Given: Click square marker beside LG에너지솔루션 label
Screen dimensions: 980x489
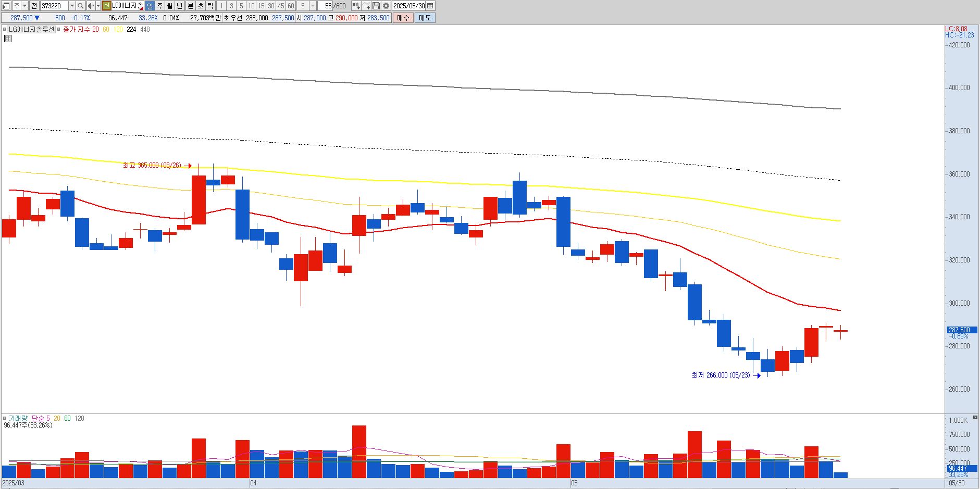Looking at the screenshot, I should (5, 30).
